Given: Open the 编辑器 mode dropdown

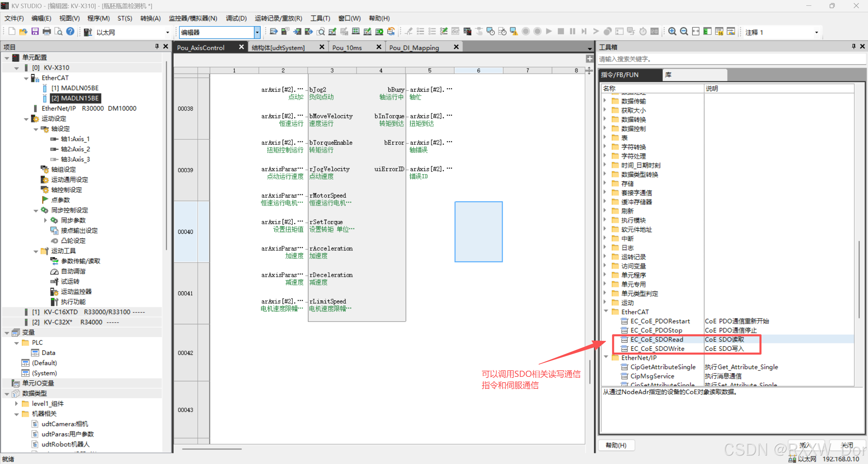Looking at the screenshot, I should [x=257, y=32].
